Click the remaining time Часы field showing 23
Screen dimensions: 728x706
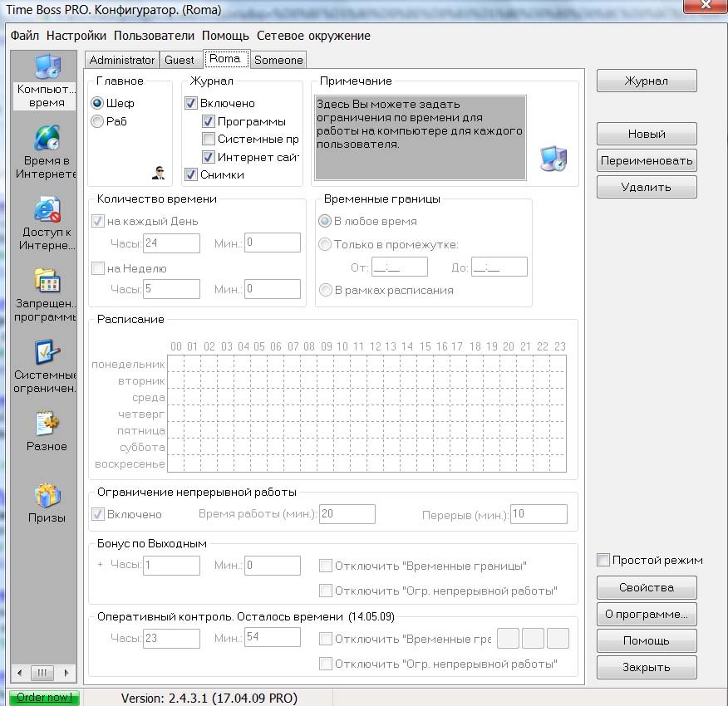tap(171, 638)
